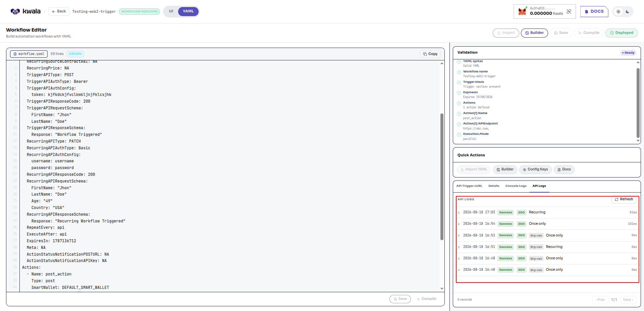644x311 pixels.
Task: Click in the token line of editor
Action: [71, 95]
